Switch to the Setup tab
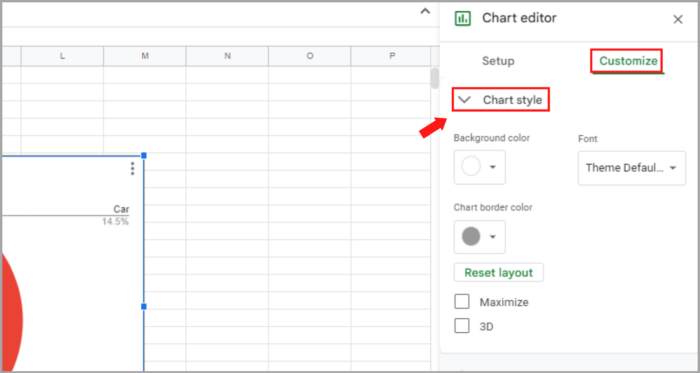This screenshot has width=700, height=373. (x=498, y=61)
